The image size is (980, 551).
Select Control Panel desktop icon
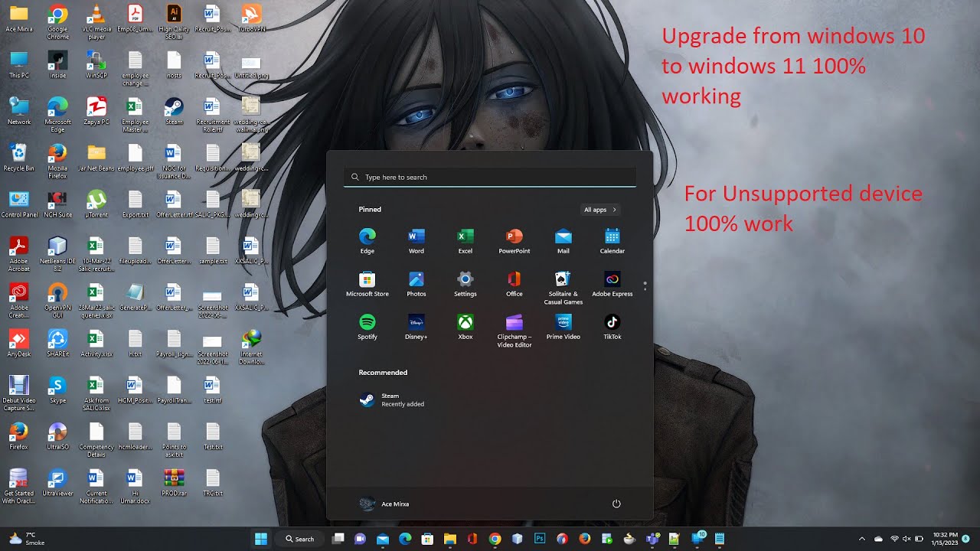pyautogui.click(x=19, y=204)
